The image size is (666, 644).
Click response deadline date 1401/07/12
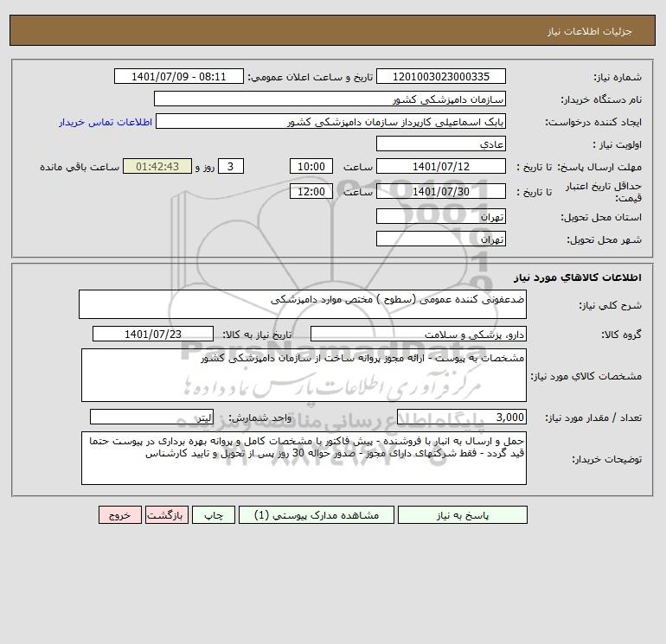pyautogui.click(x=441, y=167)
